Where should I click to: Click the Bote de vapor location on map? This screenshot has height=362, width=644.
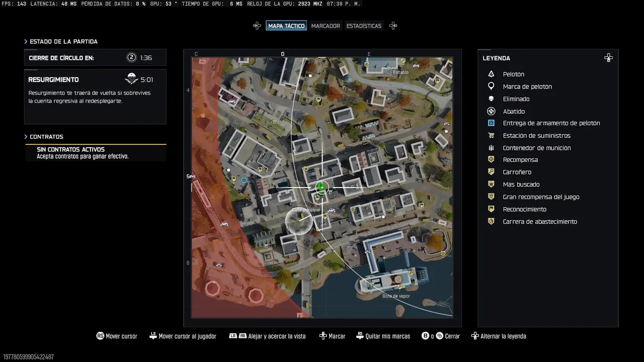tap(396, 296)
